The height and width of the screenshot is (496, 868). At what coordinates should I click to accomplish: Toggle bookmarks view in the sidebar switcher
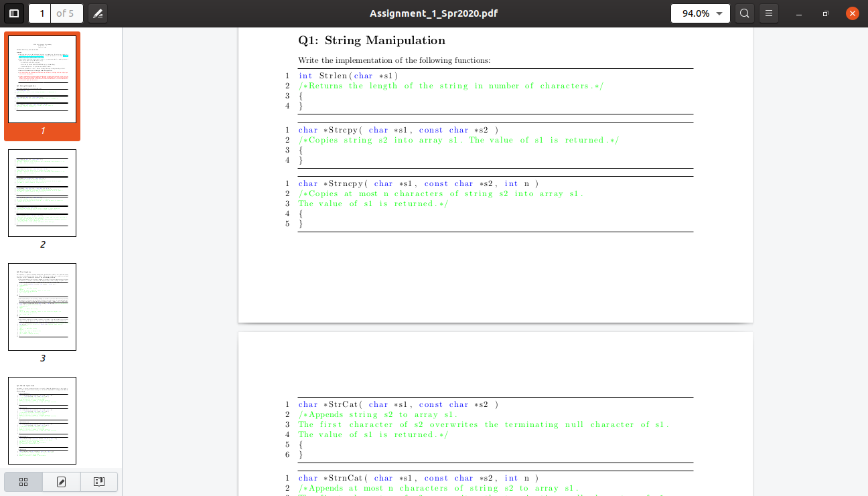point(98,481)
